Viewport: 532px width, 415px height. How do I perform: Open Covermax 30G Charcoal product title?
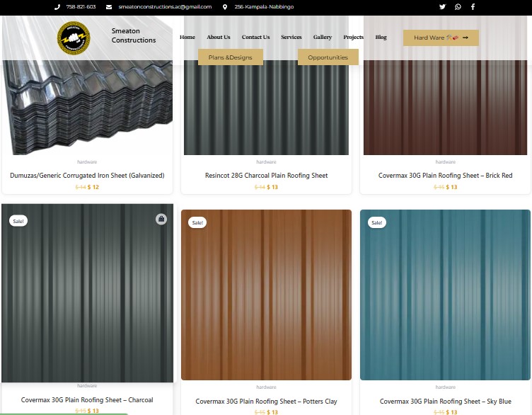point(87,399)
